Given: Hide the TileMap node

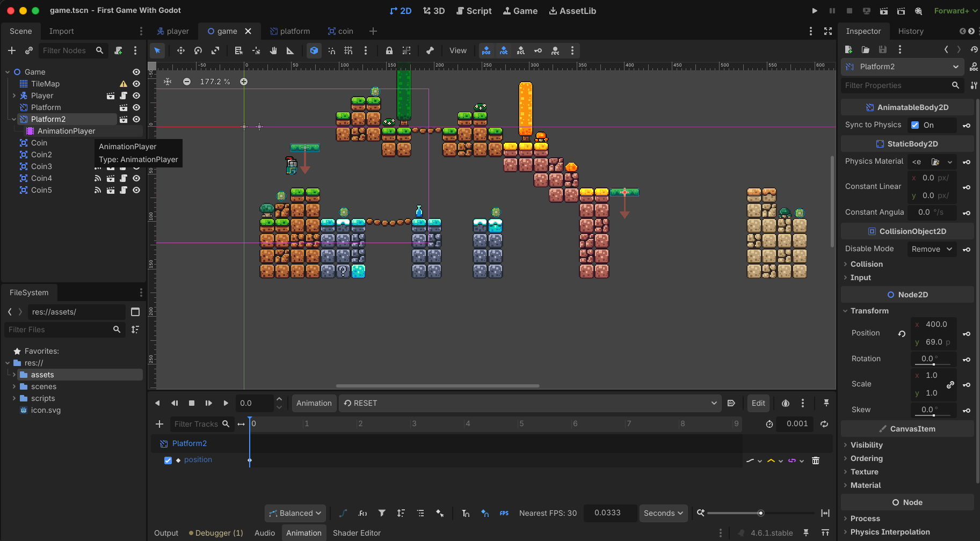Looking at the screenshot, I should (x=136, y=84).
